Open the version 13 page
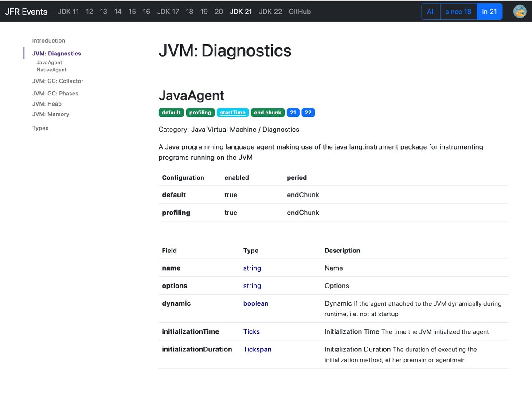This screenshot has width=532, height=394. (104, 12)
